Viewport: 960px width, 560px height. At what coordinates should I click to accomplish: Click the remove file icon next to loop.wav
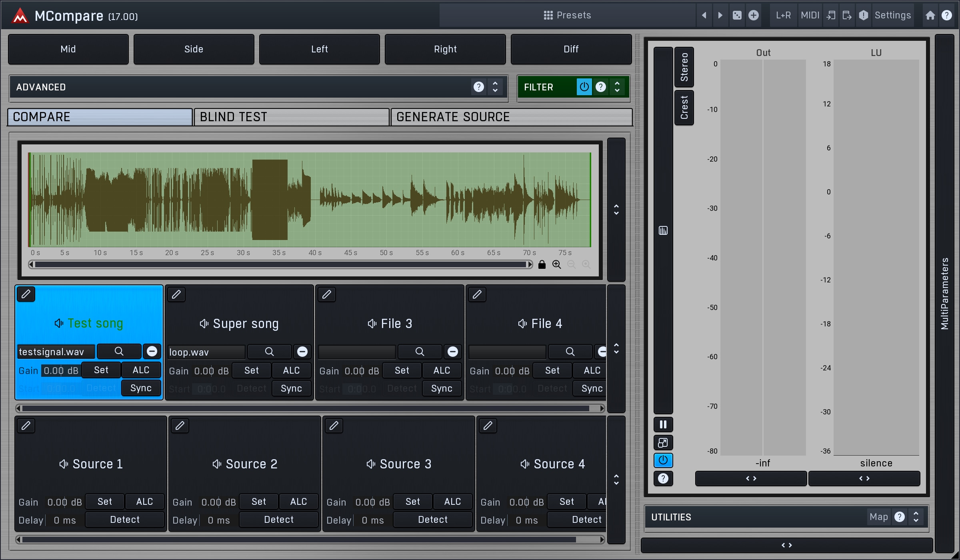coord(302,352)
